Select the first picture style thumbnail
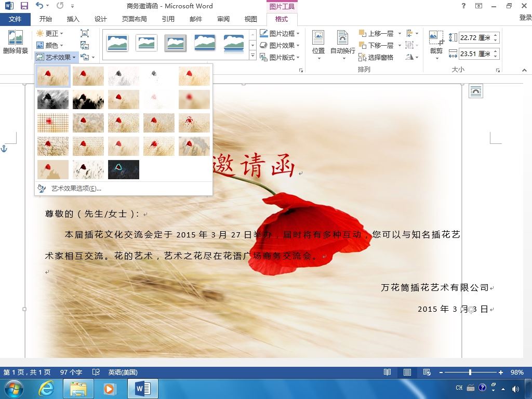Image resolution: width=532 pixels, height=399 pixels. pyautogui.click(x=117, y=43)
